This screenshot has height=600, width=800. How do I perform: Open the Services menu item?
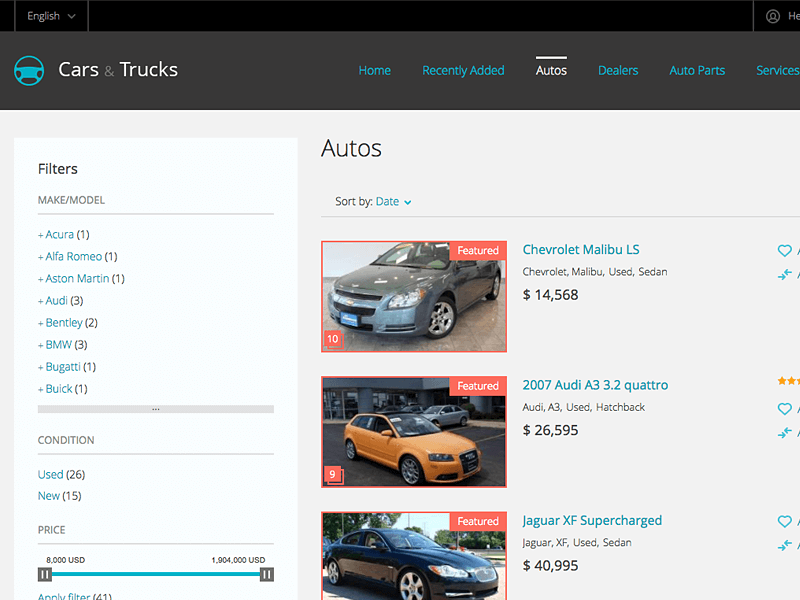click(x=778, y=70)
